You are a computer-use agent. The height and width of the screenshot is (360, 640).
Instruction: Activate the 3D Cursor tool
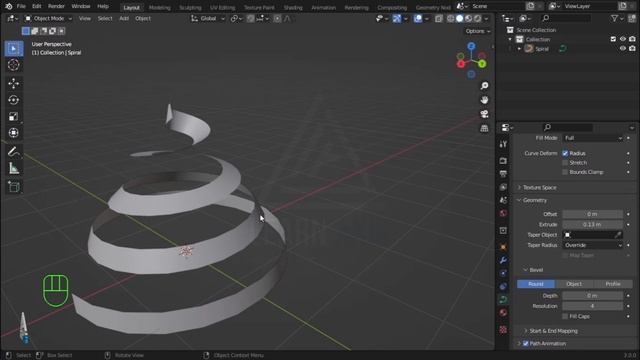click(x=13, y=65)
